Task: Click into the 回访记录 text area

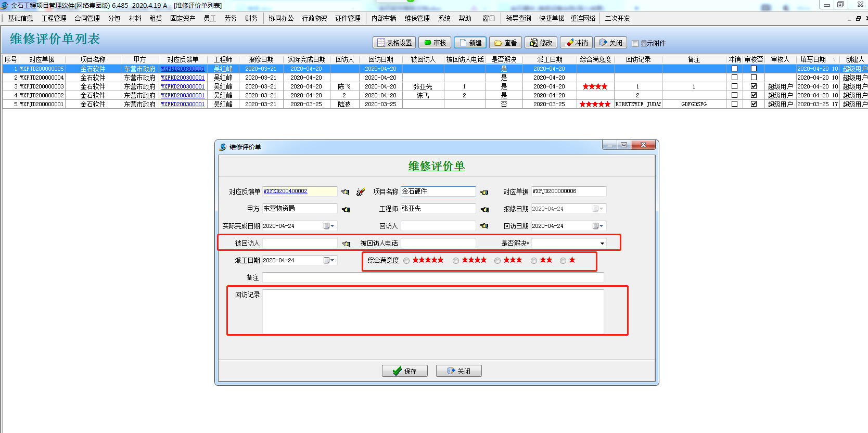Action: (x=432, y=311)
